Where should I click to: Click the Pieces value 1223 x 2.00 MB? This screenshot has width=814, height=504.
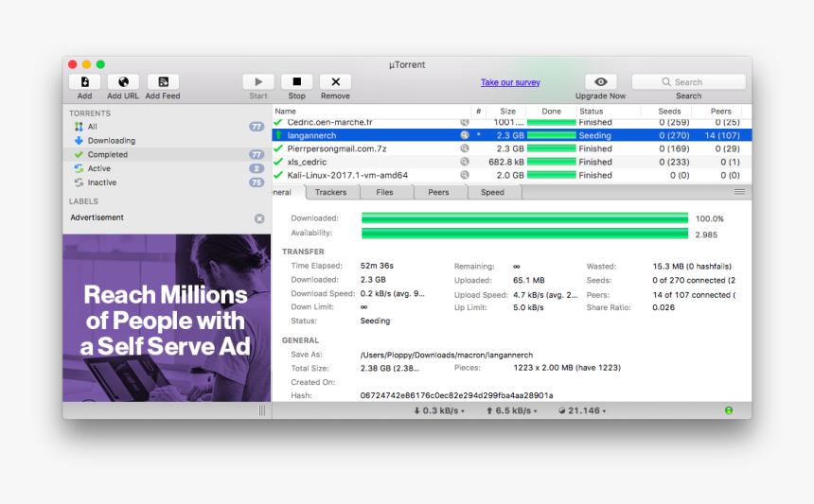pyautogui.click(x=567, y=368)
